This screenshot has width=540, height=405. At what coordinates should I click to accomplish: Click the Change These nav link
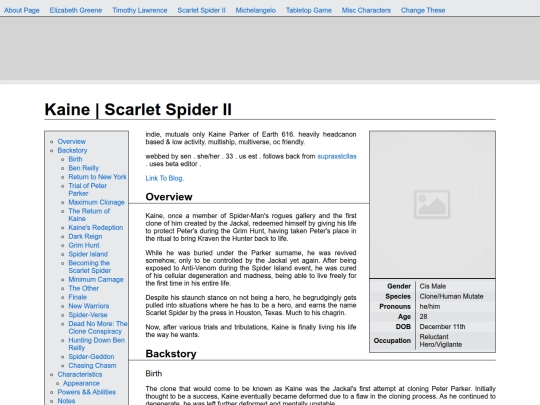click(x=423, y=10)
